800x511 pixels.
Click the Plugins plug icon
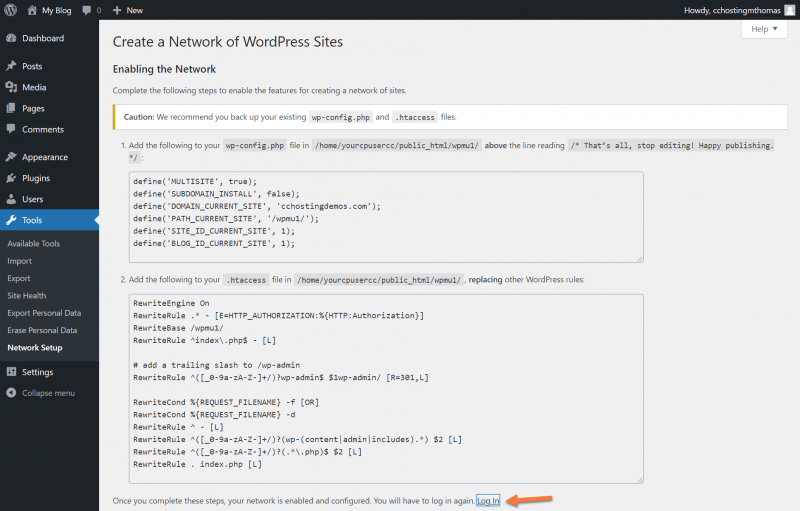[11, 178]
